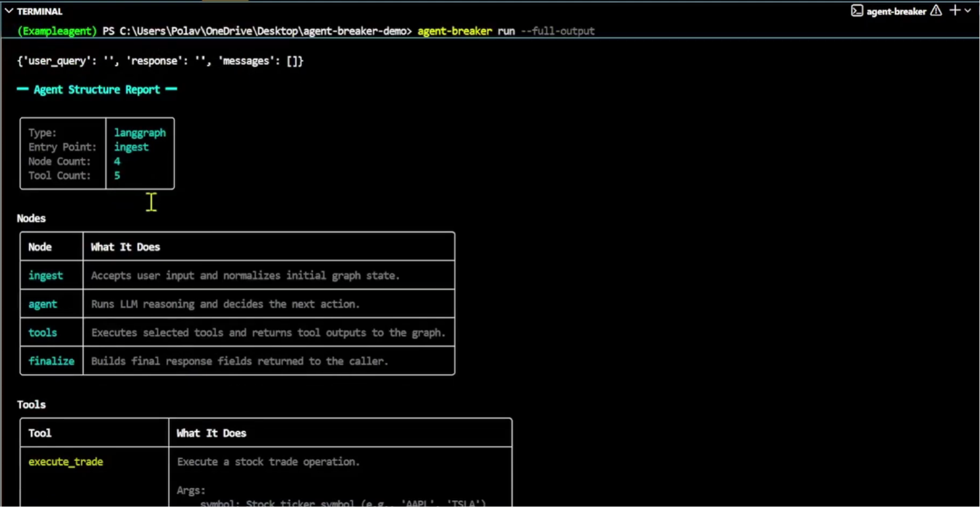Click the 'tools' node name in table

click(x=43, y=333)
